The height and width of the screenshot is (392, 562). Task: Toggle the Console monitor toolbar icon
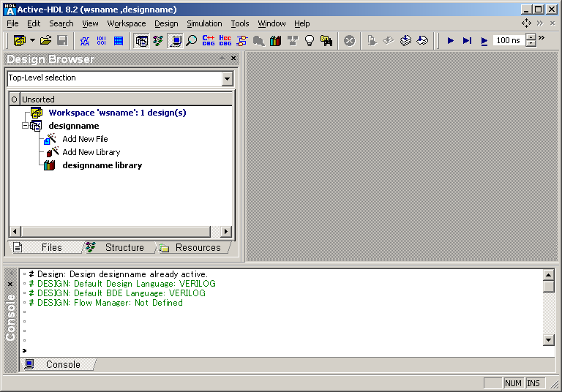coord(176,41)
